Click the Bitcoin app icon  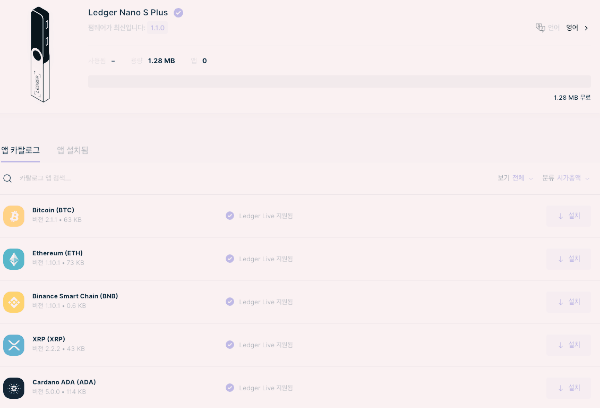[14, 216]
